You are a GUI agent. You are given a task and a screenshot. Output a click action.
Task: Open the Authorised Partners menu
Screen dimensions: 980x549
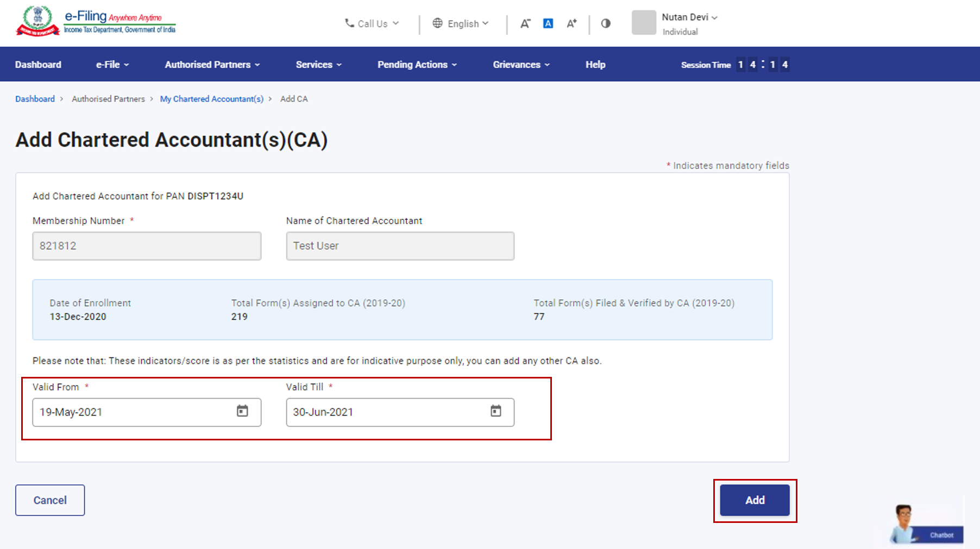coord(212,65)
